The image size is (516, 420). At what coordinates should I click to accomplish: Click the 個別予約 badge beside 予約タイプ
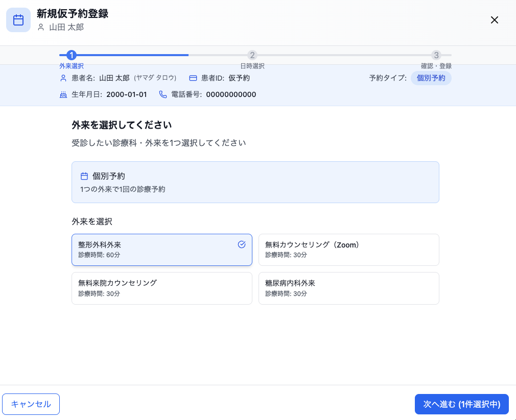click(x=431, y=78)
